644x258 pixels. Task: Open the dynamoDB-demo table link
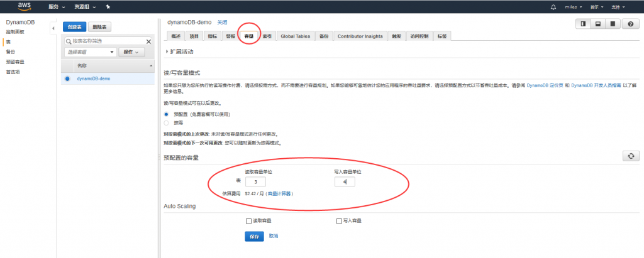94,78
